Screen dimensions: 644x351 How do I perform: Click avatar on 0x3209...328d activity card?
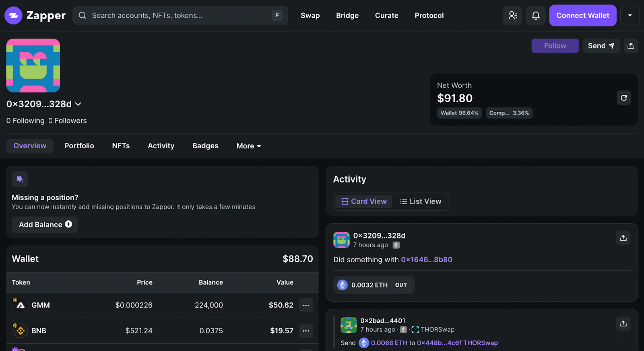coord(341,240)
